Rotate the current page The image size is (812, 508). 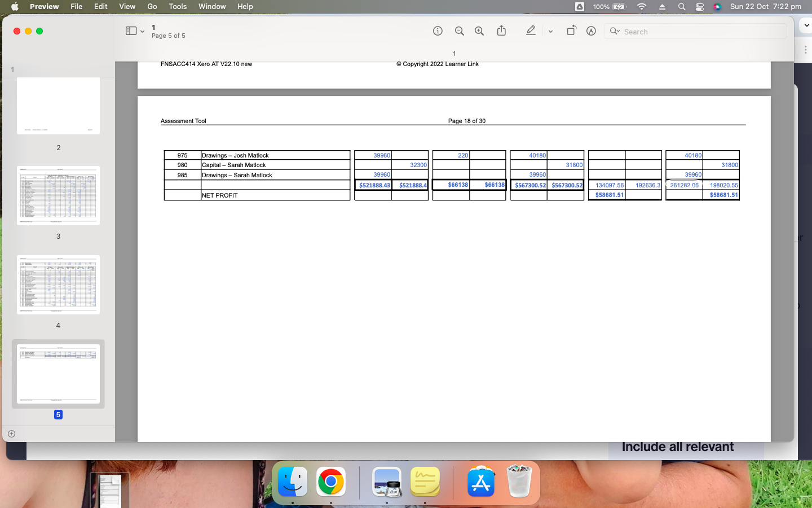point(571,31)
